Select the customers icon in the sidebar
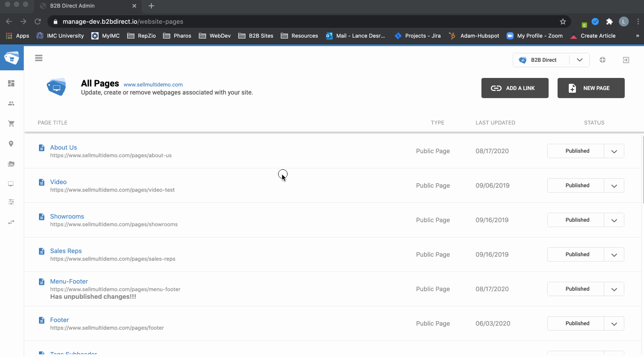The width and height of the screenshot is (644, 357). tap(11, 103)
